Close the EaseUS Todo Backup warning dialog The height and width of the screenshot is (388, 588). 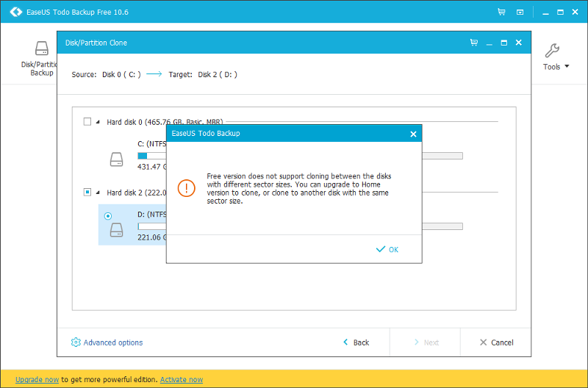click(413, 134)
